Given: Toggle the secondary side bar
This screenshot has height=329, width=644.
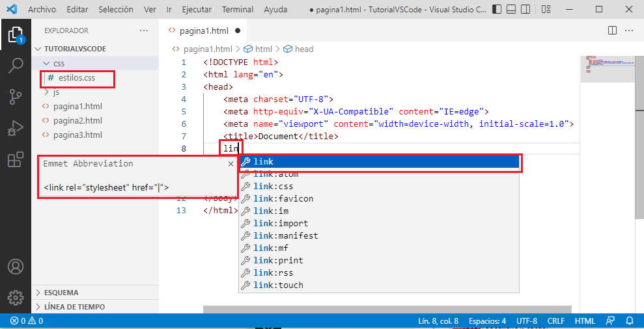Looking at the screenshot, I should pyautogui.click(x=525, y=9).
